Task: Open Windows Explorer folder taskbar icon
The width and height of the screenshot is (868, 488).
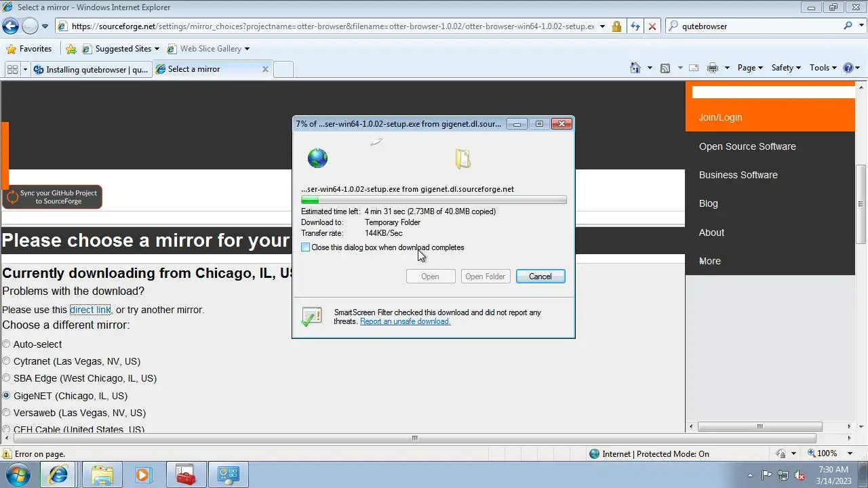Action: pos(102,475)
